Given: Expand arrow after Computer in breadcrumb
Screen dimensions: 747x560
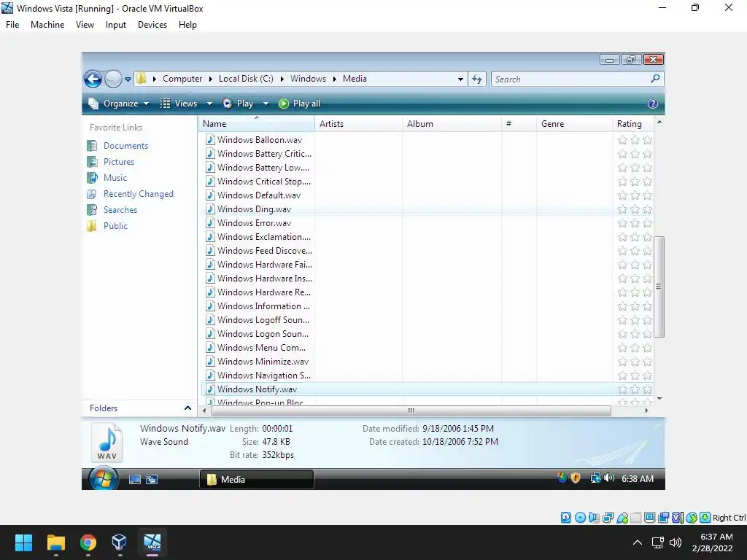Looking at the screenshot, I should pos(210,79).
